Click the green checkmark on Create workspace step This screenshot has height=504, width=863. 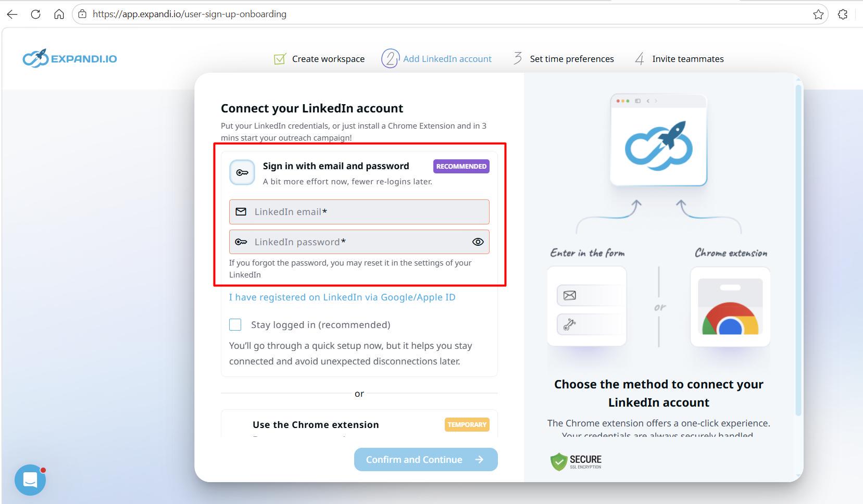point(279,58)
